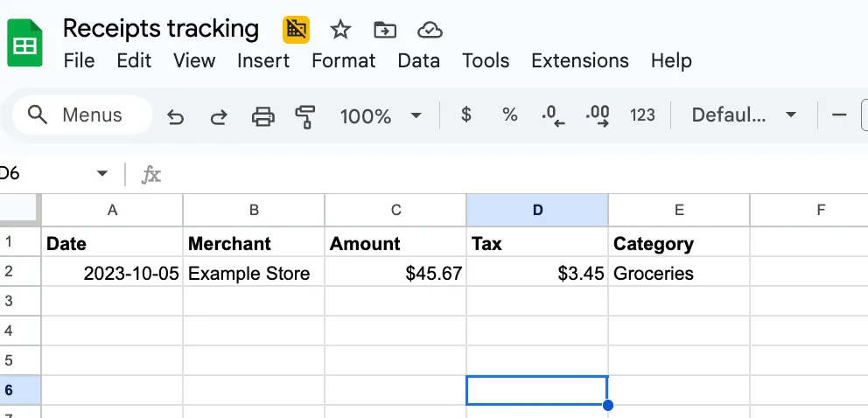Select the Date header cell
This screenshot has width=868, height=418.
point(112,241)
